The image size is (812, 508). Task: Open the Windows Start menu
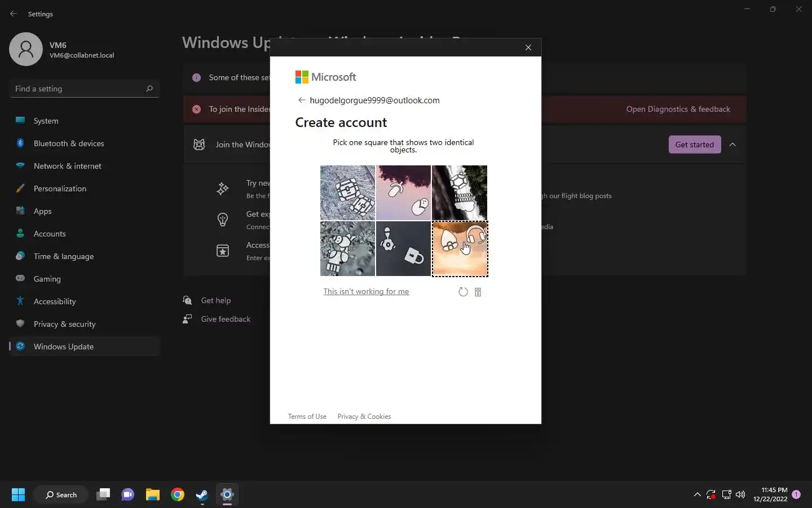pyautogui.click(x=18, y=495)
